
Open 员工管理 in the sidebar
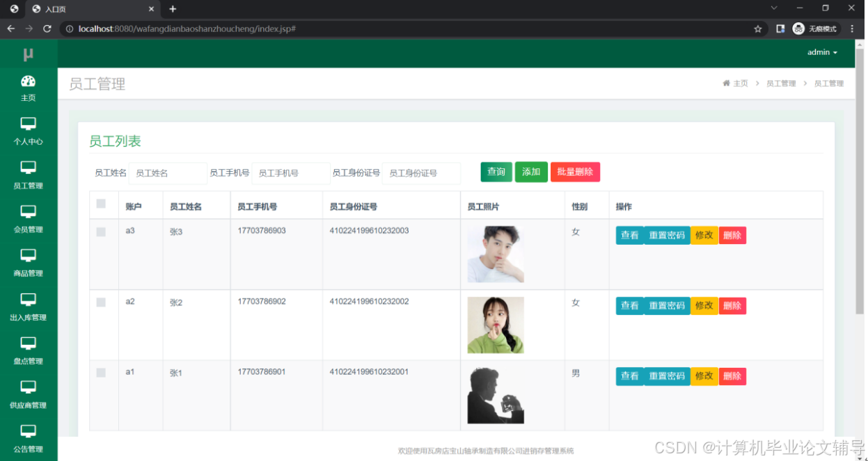click(28, 175)
